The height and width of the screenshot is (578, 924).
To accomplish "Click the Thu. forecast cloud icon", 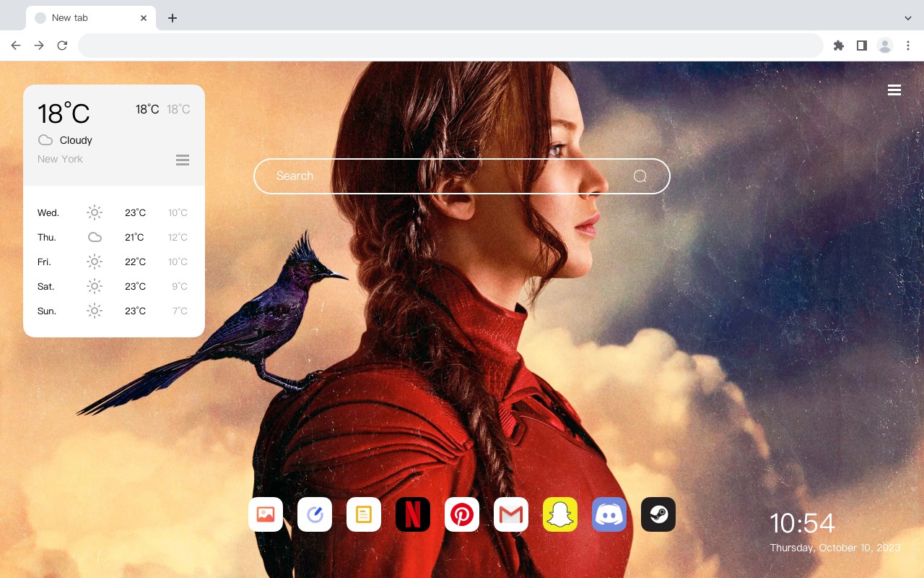I will pos(95,237).
